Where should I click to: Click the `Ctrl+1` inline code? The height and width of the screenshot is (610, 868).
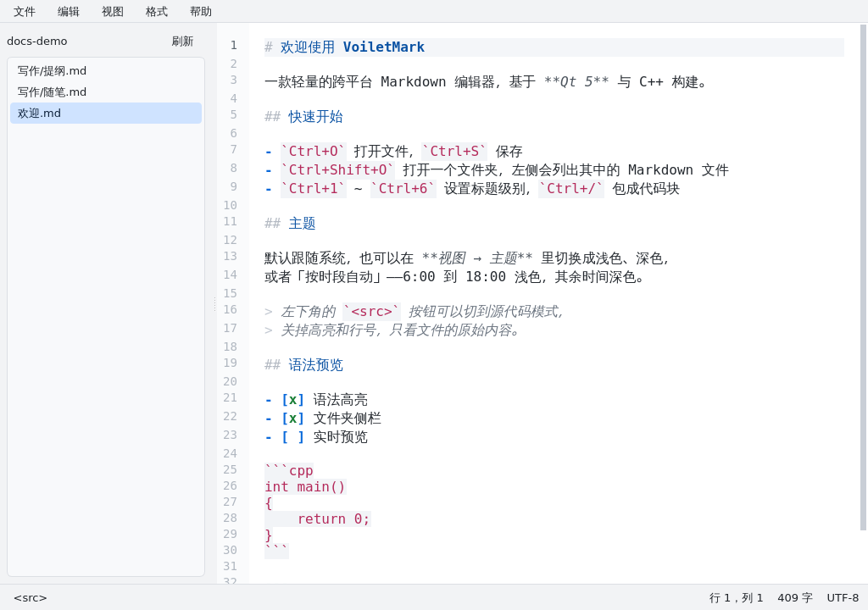click(x=314, y=189)
